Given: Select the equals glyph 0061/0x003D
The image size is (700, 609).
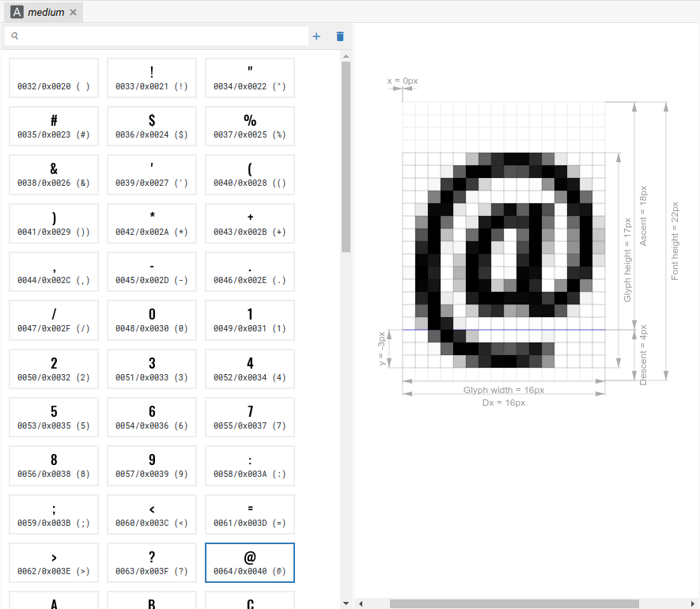Looking at the screenshot, I should (x=250, y=514).
